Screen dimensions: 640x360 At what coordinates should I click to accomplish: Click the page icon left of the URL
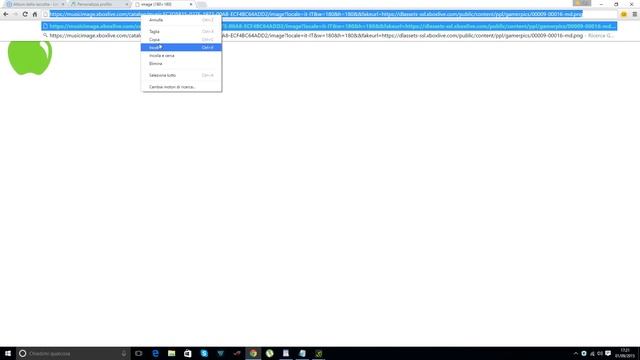[46, 14]
